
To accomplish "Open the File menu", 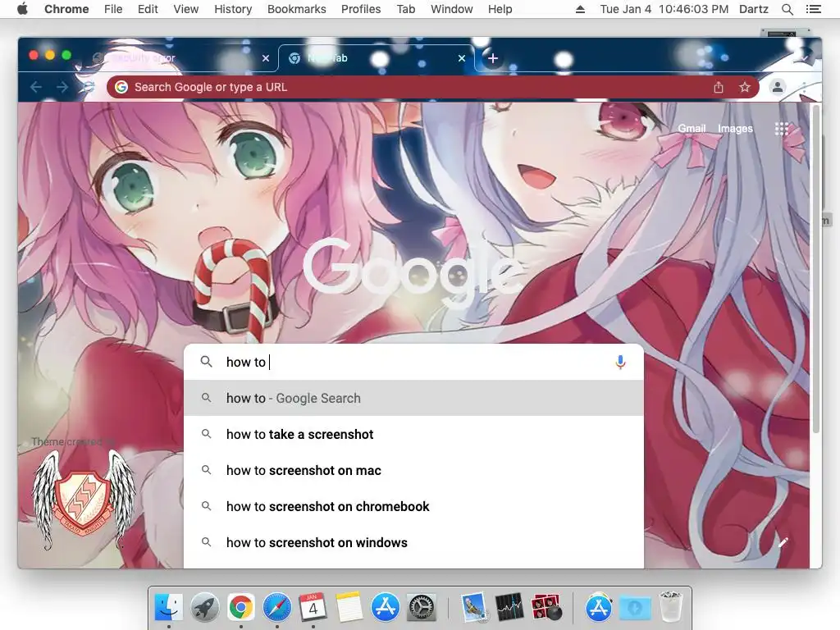I will coord(113,9).
